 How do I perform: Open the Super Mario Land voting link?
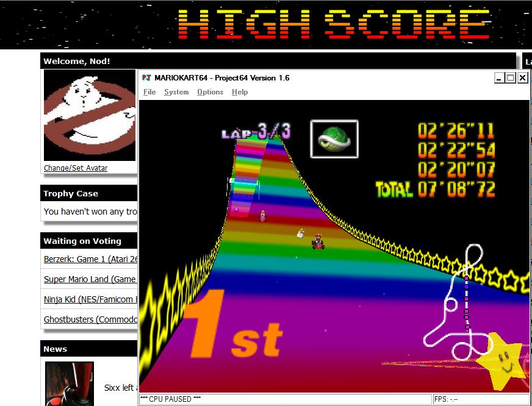click(90, 279)
